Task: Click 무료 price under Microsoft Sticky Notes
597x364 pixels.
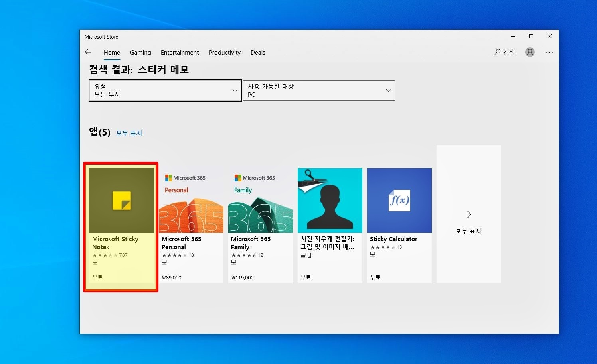Action: pos(97,277)
